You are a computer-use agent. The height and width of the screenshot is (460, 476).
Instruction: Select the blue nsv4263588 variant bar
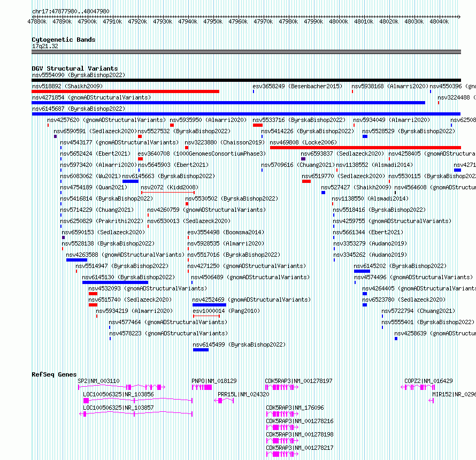point(77,260)
